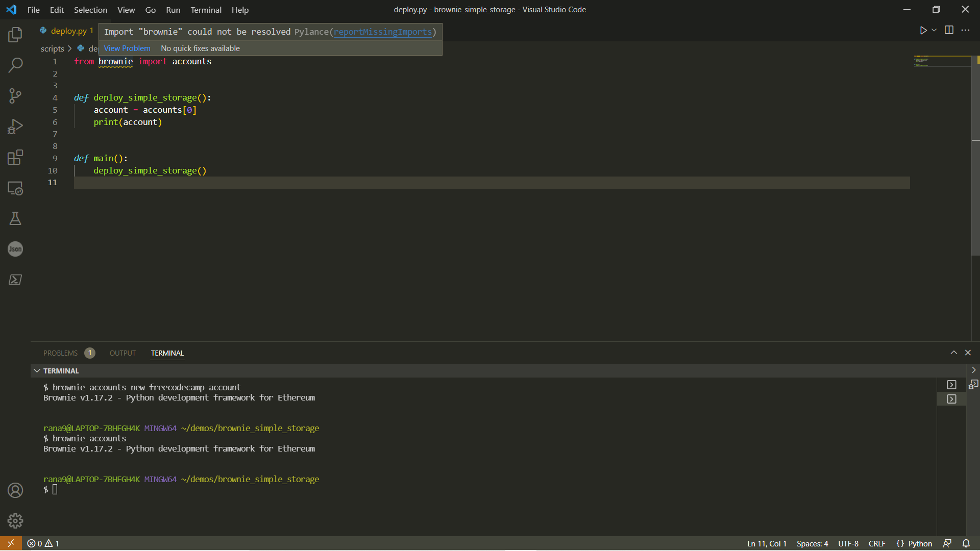Image resolution: width=980 pixels, height=551 pixels.
Task: Click CRLF line ending in status bar
Action: (x=877, y=543)
